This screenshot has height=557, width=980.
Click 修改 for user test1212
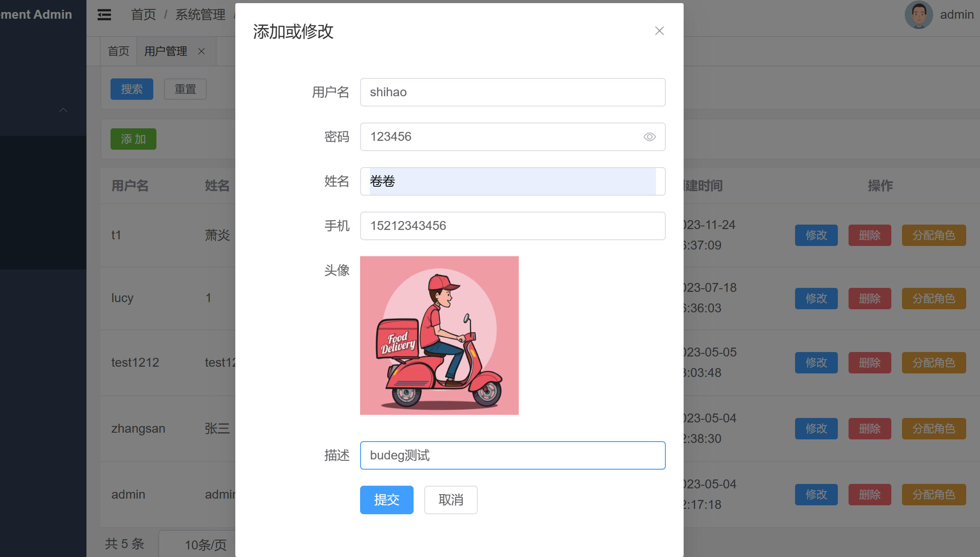816,363
